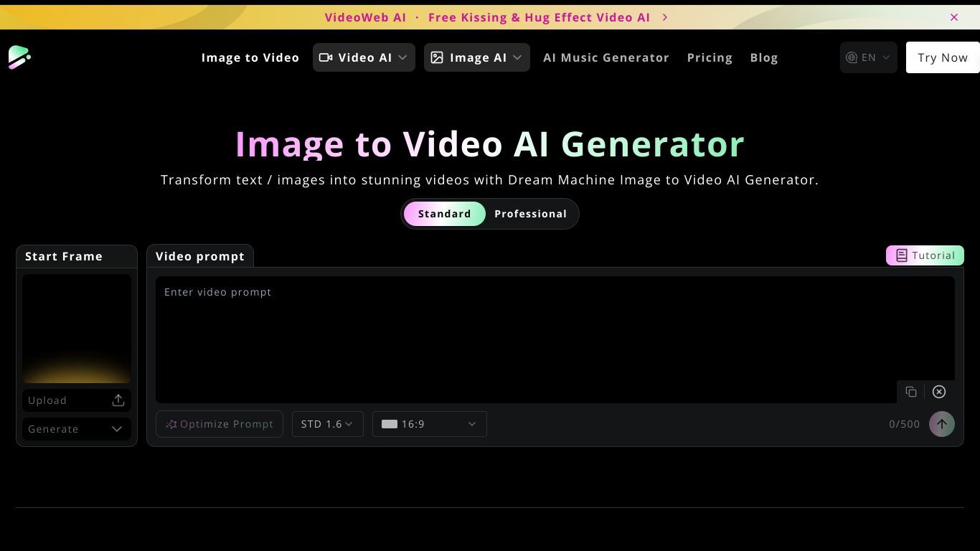This screenshot has width=980, height=551.
Task: Click the Upload field text
Action: [x=47, y=400]
